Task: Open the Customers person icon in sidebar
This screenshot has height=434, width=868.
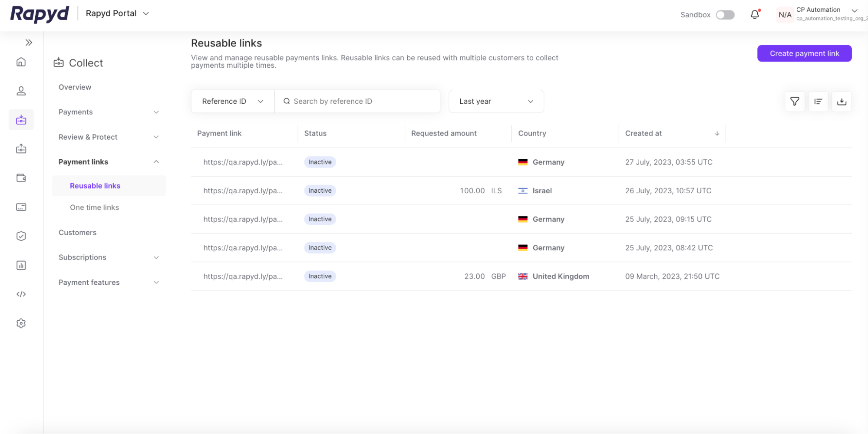Action: [21, 91]
